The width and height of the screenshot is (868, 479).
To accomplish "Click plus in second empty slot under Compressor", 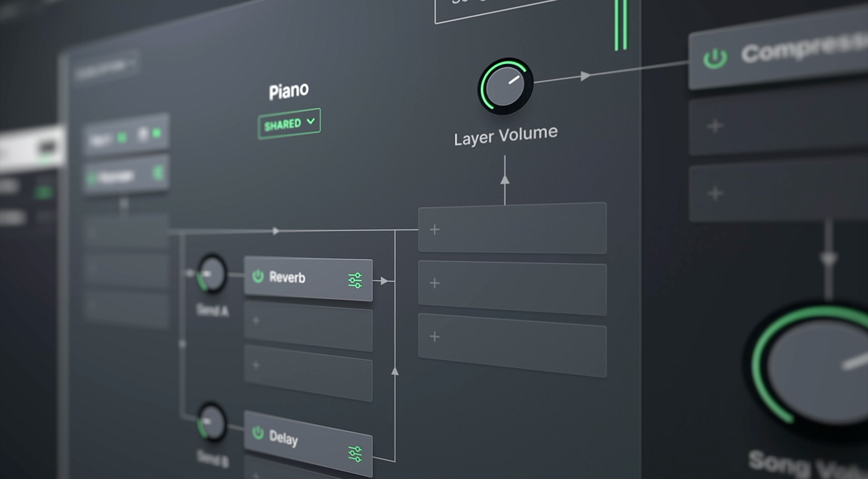I will 715,193.
